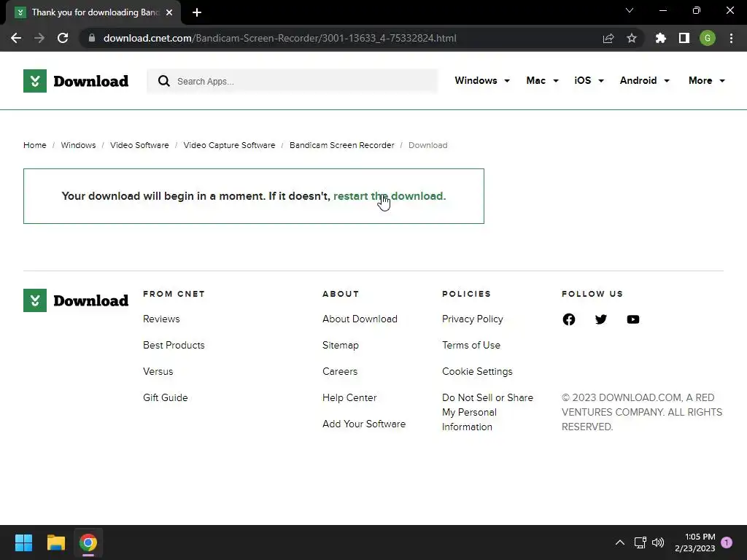Open the Help Center link
The width and height of the screenshot is (747, 560).
(x=349, y=397)
